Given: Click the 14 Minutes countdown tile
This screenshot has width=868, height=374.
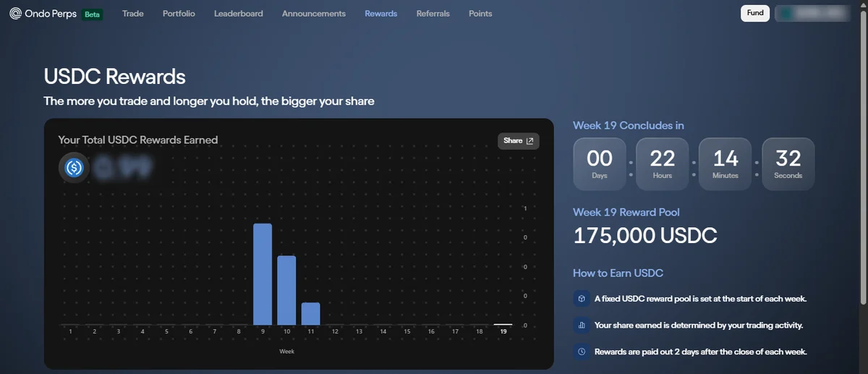Looking at the screenshot, I should [726, 164].
